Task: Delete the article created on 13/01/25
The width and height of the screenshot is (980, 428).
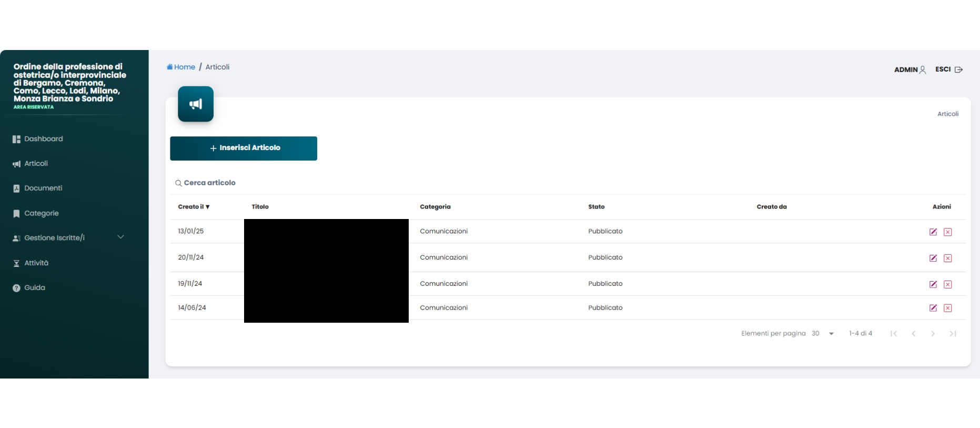Action: point(947,232)
